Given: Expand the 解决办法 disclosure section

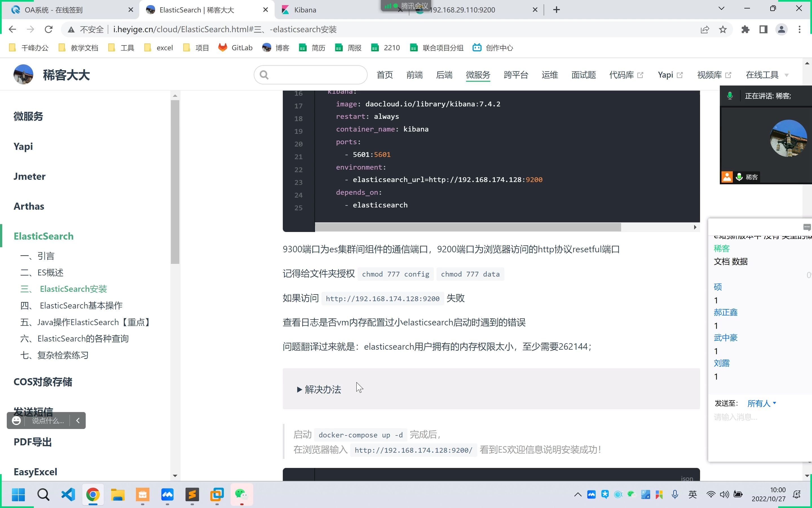Looking at the screenshot, I should 319,389.
